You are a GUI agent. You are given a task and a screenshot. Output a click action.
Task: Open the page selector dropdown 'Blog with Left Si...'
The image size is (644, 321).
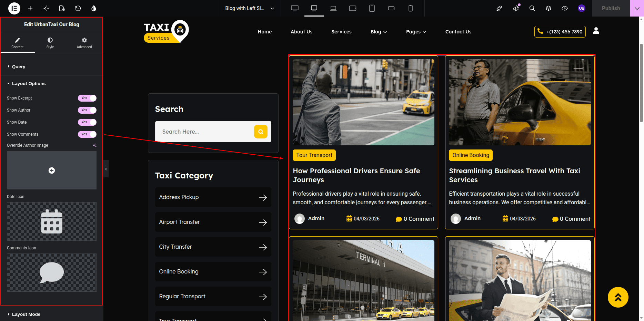[x=250, y=8]
